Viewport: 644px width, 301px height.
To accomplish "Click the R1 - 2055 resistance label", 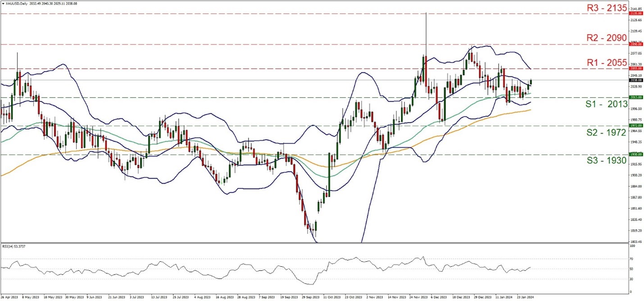I will coord(606,63).
